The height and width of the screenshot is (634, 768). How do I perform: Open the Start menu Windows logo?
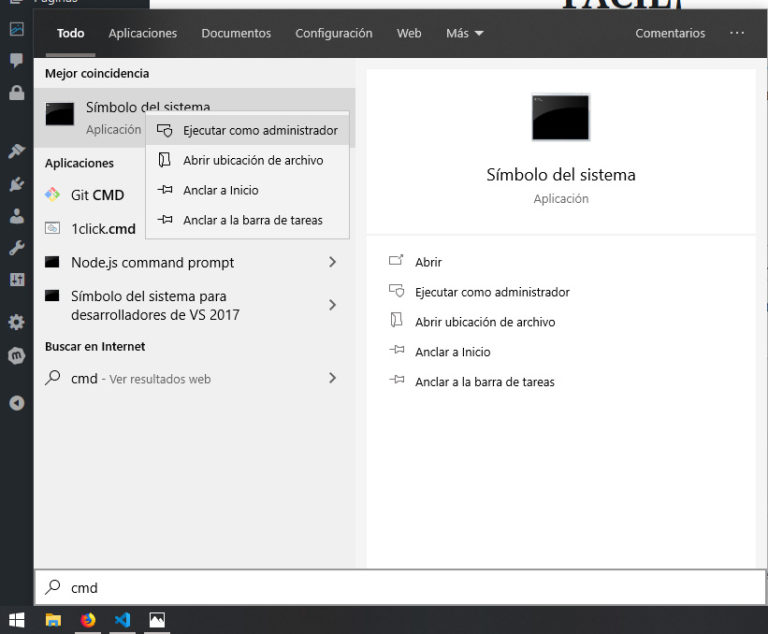pos(17,620)
